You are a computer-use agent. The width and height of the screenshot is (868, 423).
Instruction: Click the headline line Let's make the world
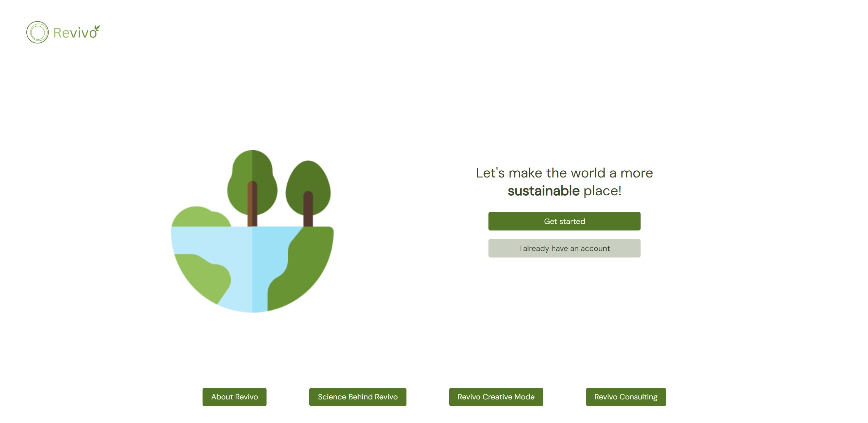(x=564, y=173)
